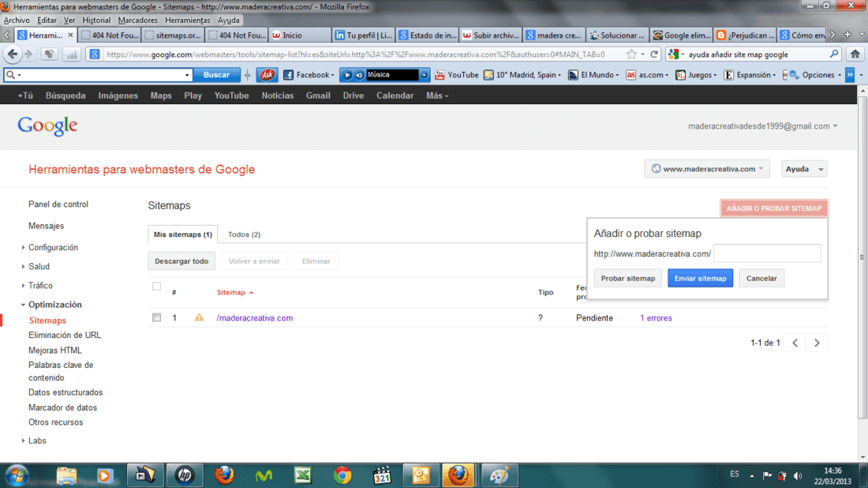This screenshot has height=488, width=868.
Task: Click Gmail in the Google bar
Action: click(x=318, y=96)
